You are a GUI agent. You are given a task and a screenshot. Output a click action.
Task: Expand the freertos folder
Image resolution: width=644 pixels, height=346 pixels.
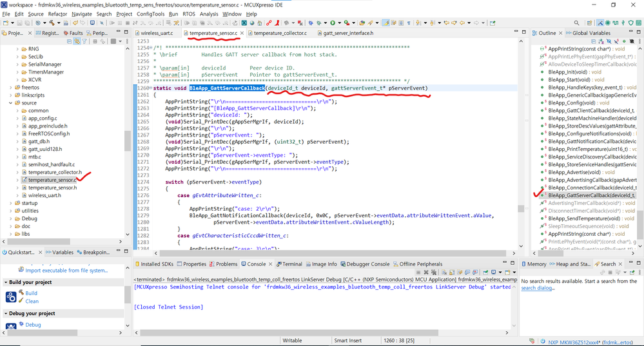point(11,88)
